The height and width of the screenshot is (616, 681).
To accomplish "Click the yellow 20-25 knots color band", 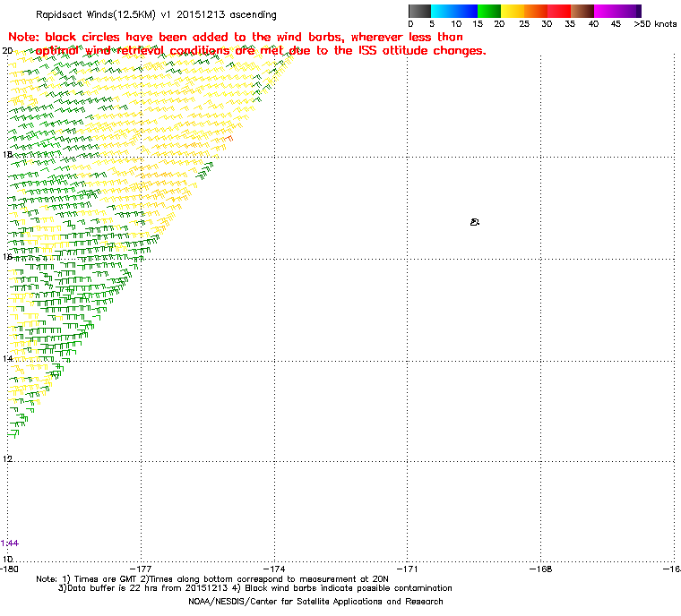I will pos(513,11).
